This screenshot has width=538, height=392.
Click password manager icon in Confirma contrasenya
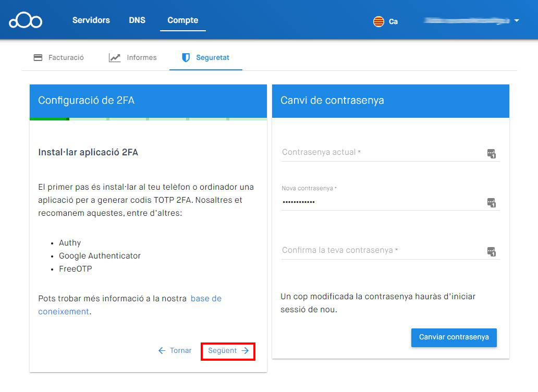click(491, 251)
